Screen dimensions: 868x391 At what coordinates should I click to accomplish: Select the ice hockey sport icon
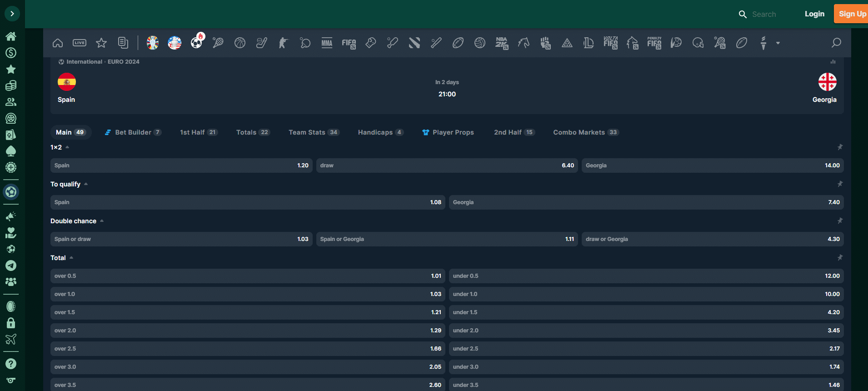coord(262,43)
